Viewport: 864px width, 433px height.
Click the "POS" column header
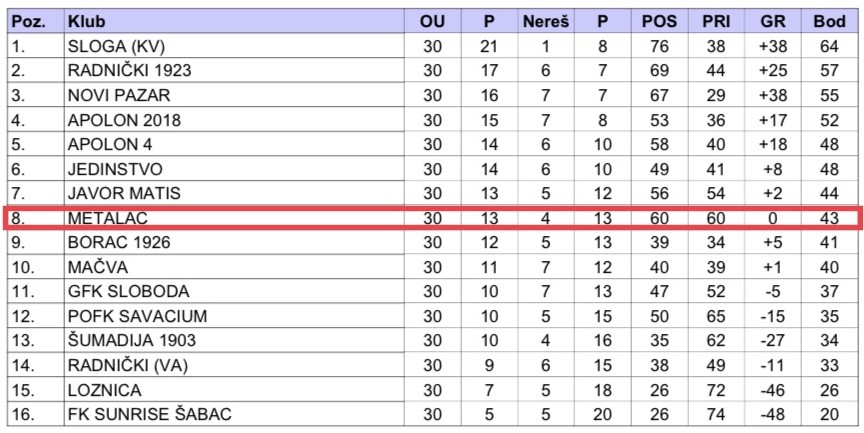coord(659,21)
